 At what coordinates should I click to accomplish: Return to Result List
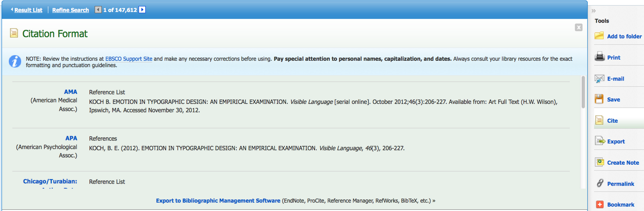pos(28,10)
